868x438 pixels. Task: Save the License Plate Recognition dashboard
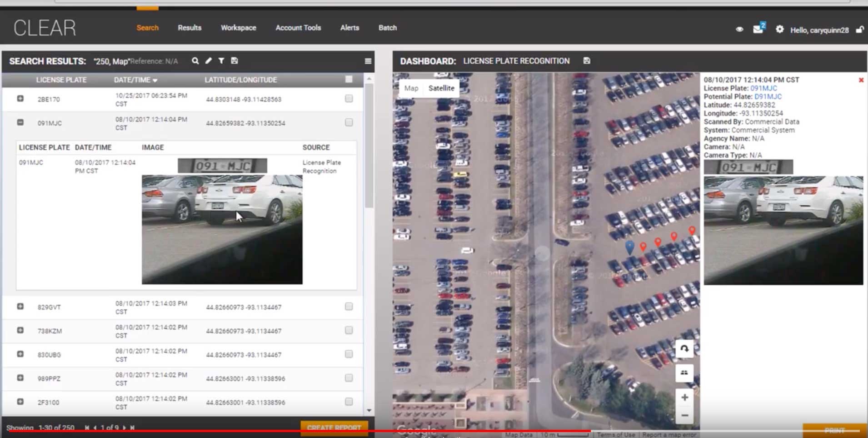[587, 61]
